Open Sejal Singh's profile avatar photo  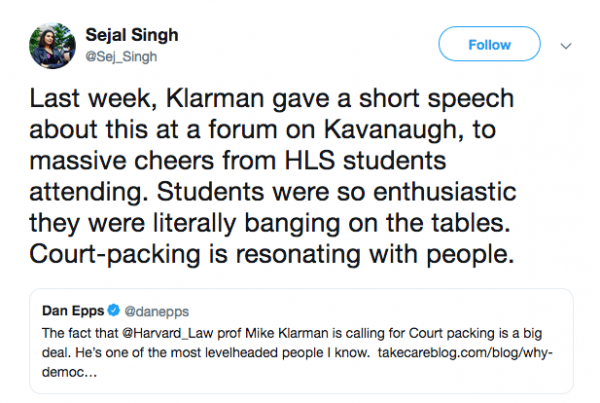point(53,45)
